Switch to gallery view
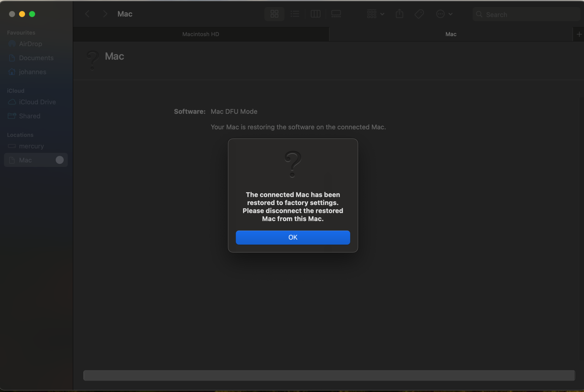This screenshot has height=392, width=584. click(x=336, y=14)
